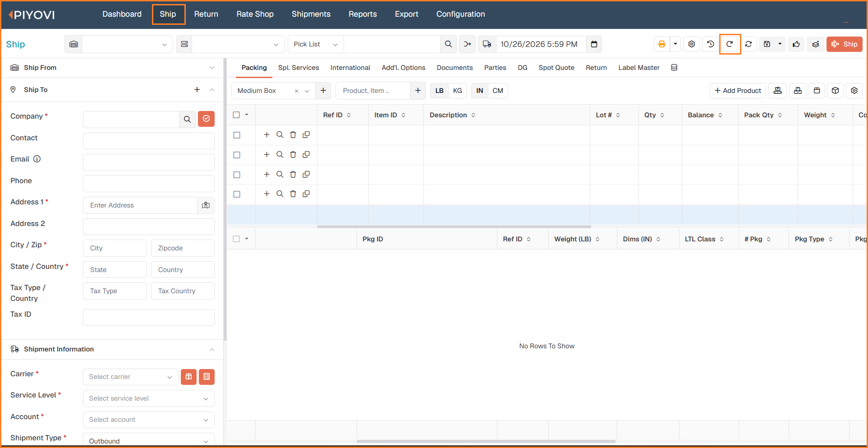Viewport: 868px width, 448px height.
Task: Click the shuffle arrows icon after search
Action: tap(468, 44)
